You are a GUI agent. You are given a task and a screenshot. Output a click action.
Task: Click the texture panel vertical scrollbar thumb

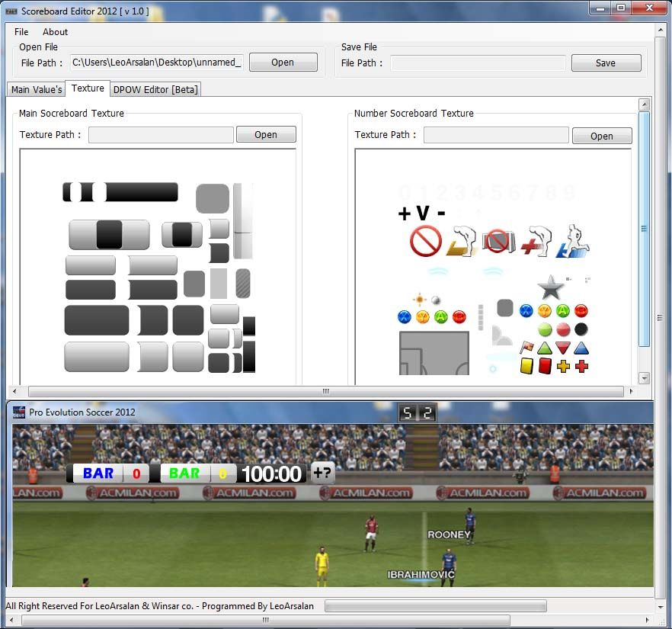(644, 229)
